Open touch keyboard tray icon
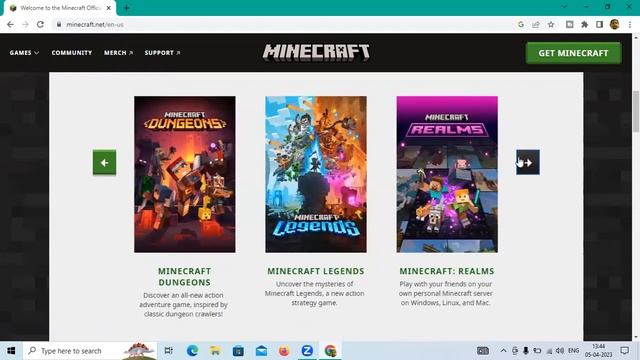This screenshot has width=640, height=360. 483,351
